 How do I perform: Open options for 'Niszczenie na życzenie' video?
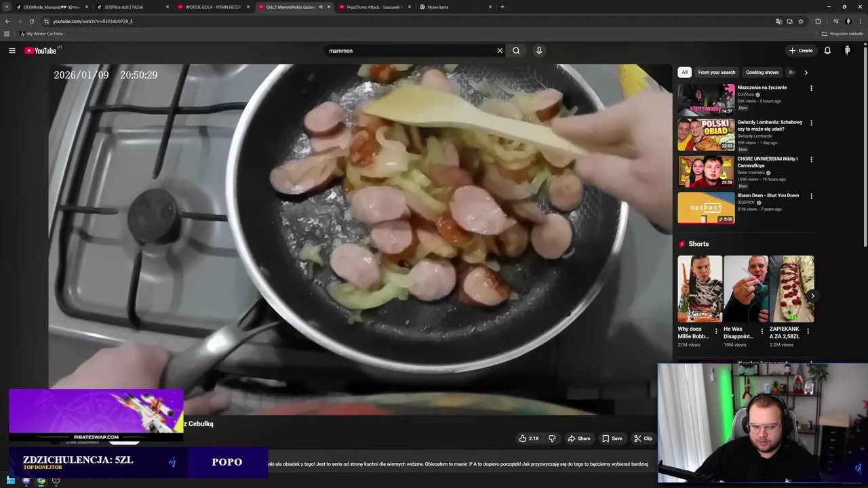coord(811,88)
